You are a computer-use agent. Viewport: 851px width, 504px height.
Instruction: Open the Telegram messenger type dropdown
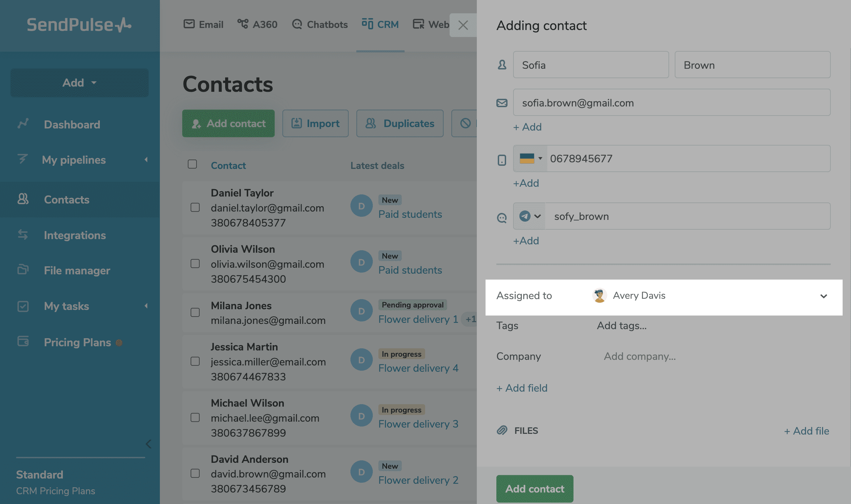point(530,216)
